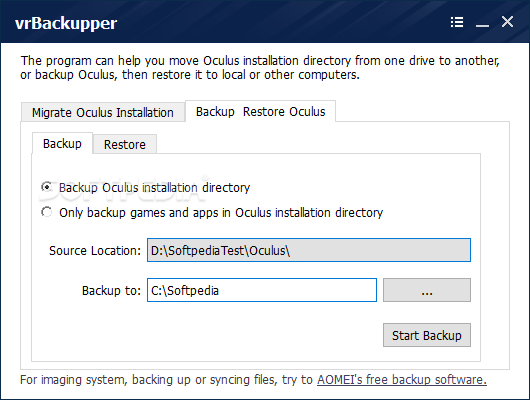
Task: Click the Source Location path field
Action: pos(309,250)
